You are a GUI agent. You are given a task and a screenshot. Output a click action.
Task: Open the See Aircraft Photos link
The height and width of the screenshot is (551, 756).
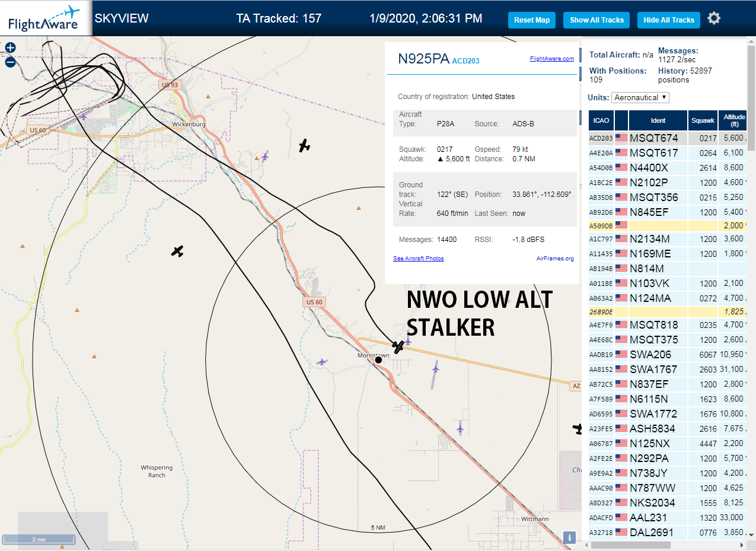[418, 259]
